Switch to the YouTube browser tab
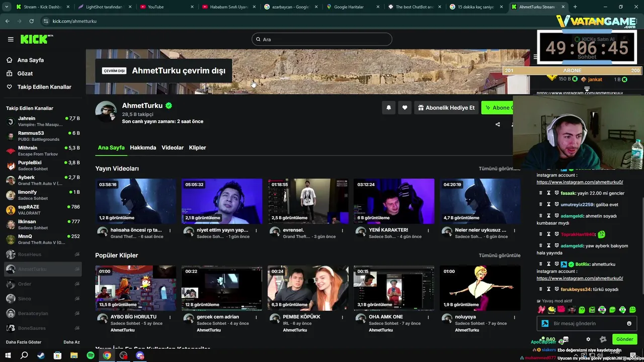This screenshot has height=362, width=644. pyautogui.click(x=166, y=7)
